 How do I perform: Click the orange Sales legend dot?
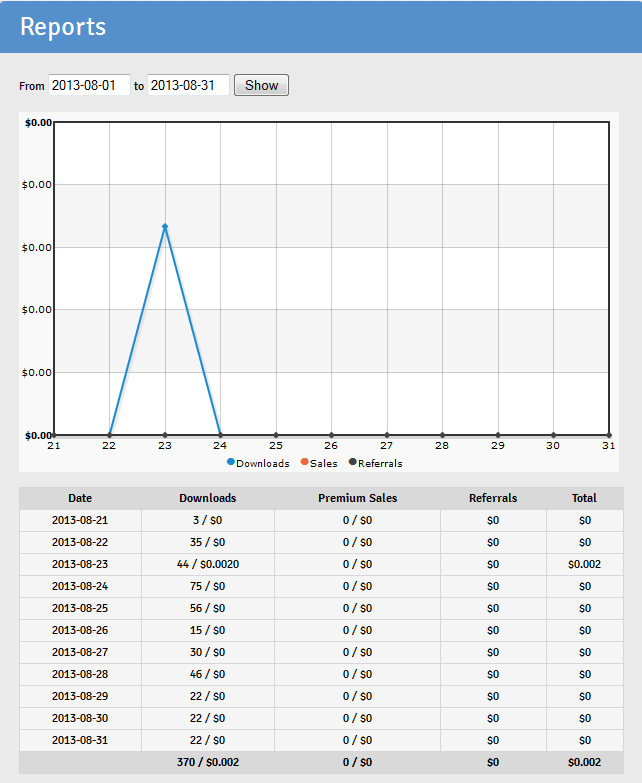[x=305, y=462]
